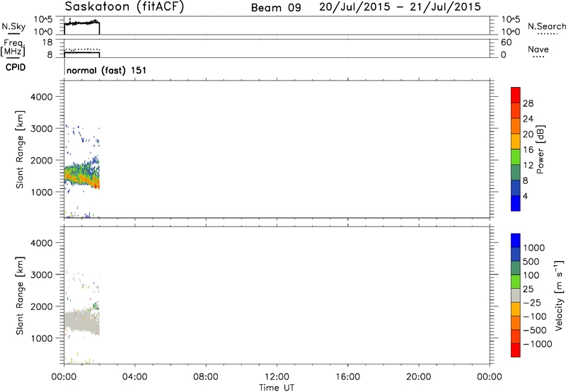Click the '1000' tick label on Velocity colorbar
Viewport: 566px width, 392px height.
point(534,248)
